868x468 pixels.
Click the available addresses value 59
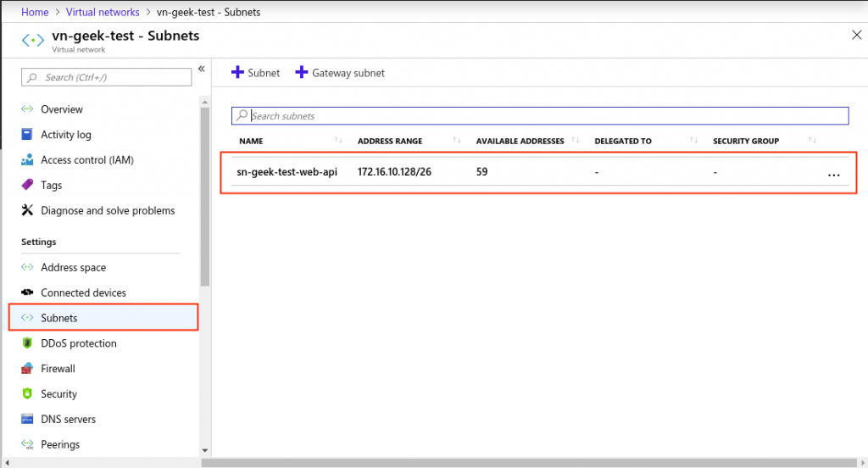481,172
